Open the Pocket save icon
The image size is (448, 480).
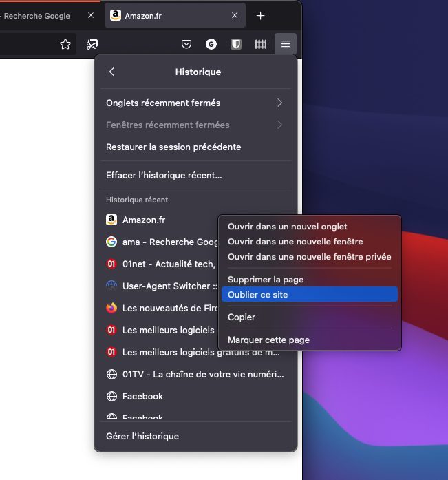(x=186, y=44)
